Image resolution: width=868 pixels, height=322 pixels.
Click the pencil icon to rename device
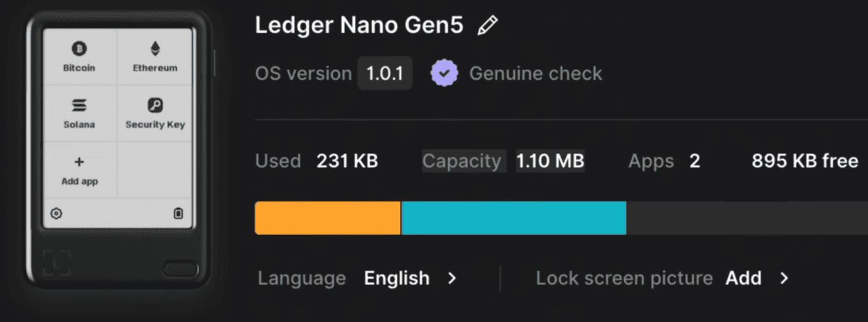click(488, 26)
